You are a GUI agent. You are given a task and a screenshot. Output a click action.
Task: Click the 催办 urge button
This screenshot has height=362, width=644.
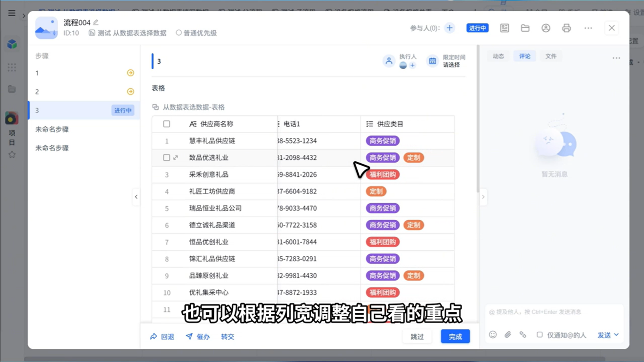[198, 337]
